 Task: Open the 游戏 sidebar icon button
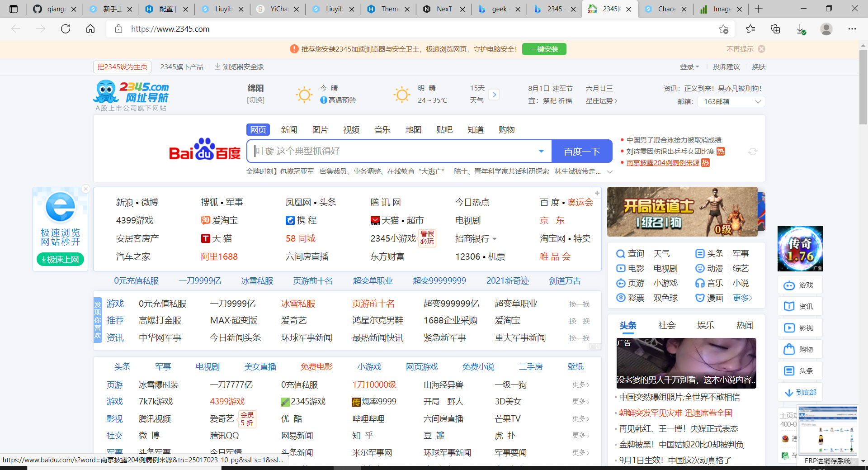click(800, 285)
